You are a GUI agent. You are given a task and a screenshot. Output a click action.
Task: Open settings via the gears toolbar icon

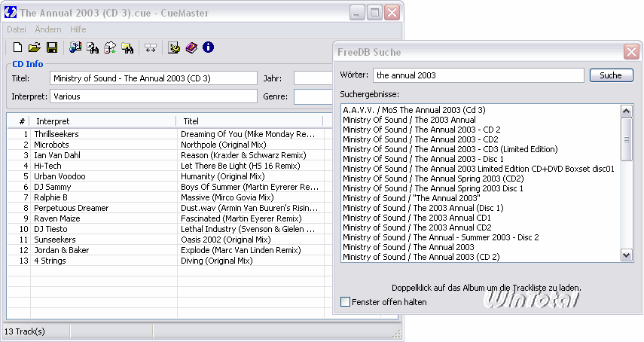pos(174,47)
